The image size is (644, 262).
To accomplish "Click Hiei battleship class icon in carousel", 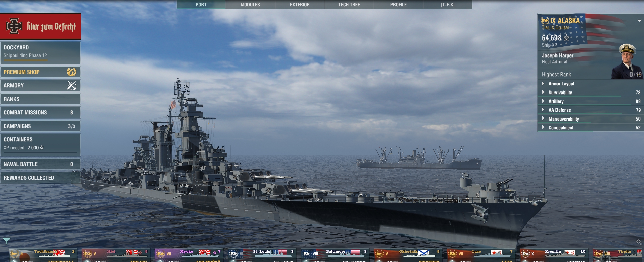I will click(88, 254).
